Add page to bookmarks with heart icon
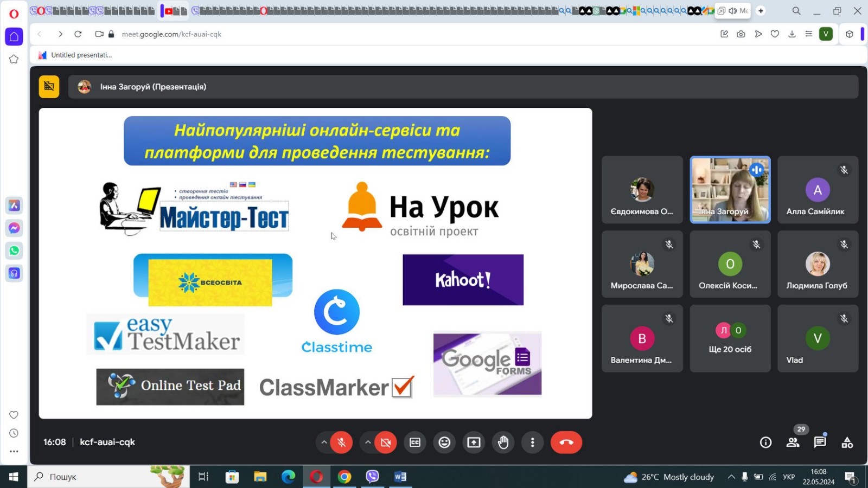 point(775,34)
